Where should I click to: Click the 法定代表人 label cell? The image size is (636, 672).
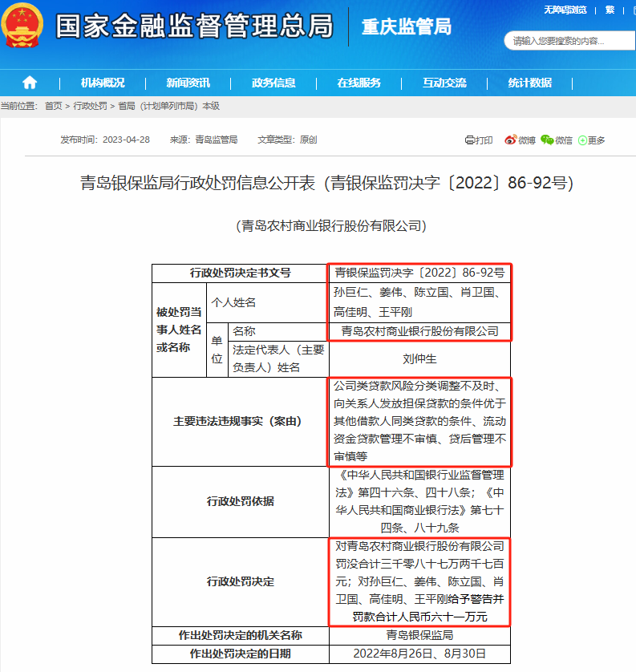coord(278,359)
